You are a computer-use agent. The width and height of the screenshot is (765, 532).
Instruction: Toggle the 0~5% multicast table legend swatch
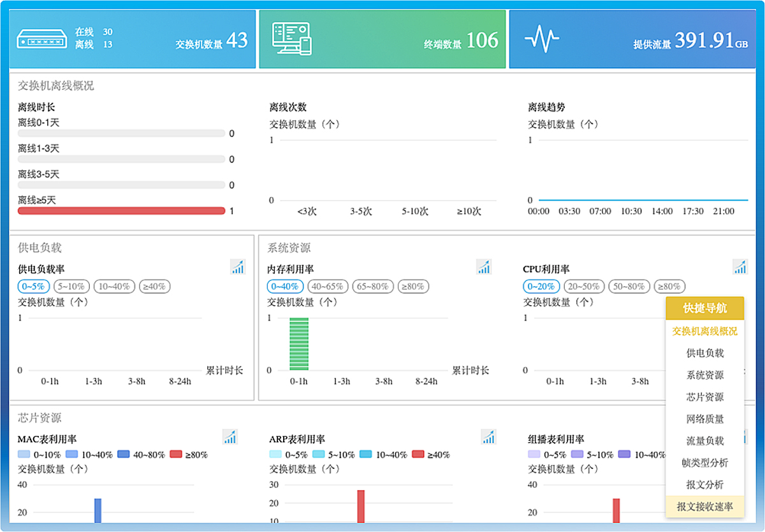534,455
